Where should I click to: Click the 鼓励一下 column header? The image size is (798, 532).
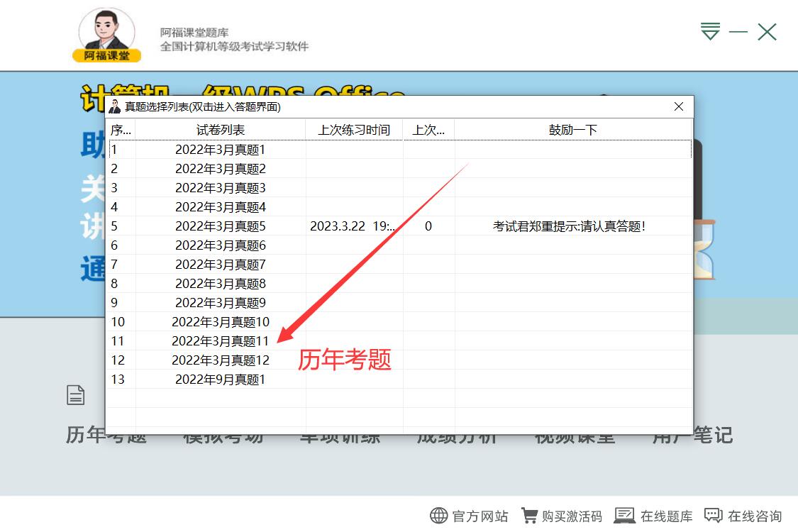pos(572,129)
